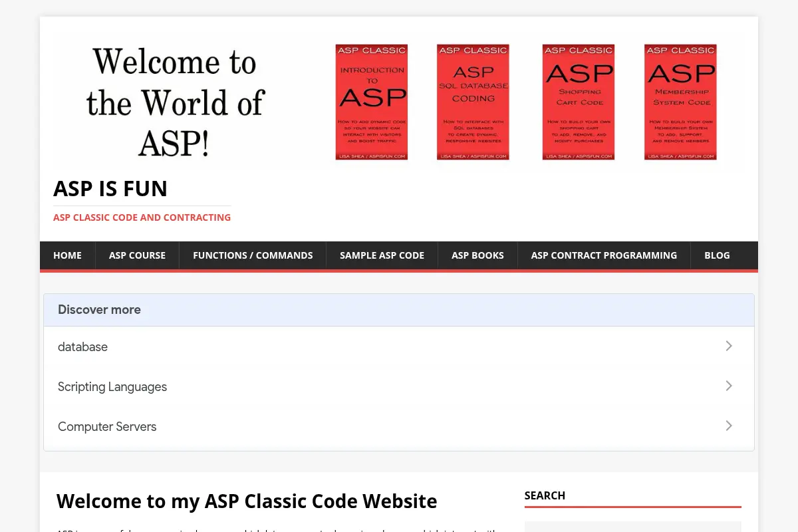
Task: Click the search input field under SEARCH
Action: (x=632, y=527)
